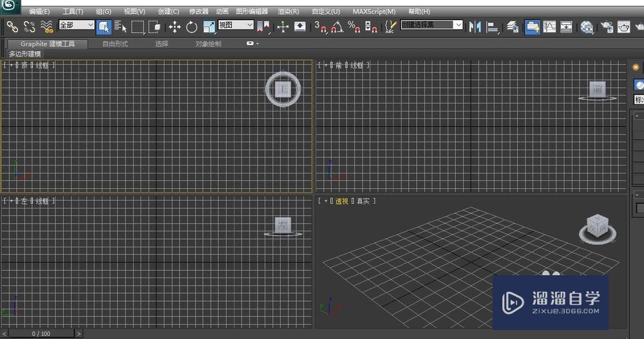Open the 渲染(R) menu
Screen dimensions: 644x339
288,12
